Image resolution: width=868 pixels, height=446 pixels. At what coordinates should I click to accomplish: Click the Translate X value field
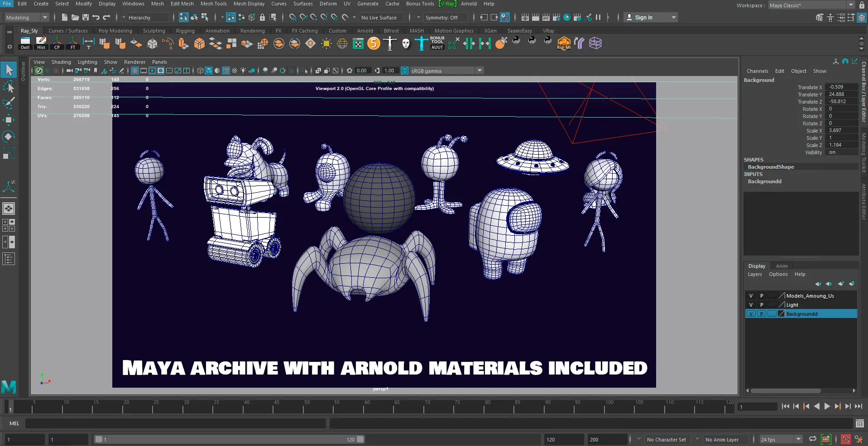pyautogui.click(x=843, y=87)
